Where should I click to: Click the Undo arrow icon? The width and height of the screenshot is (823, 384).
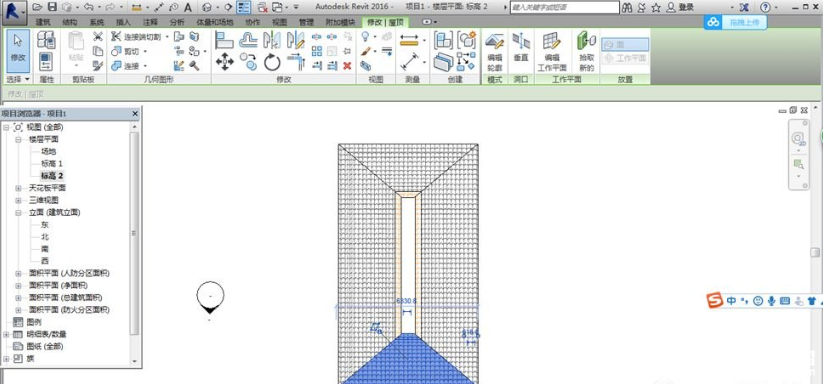89,7
